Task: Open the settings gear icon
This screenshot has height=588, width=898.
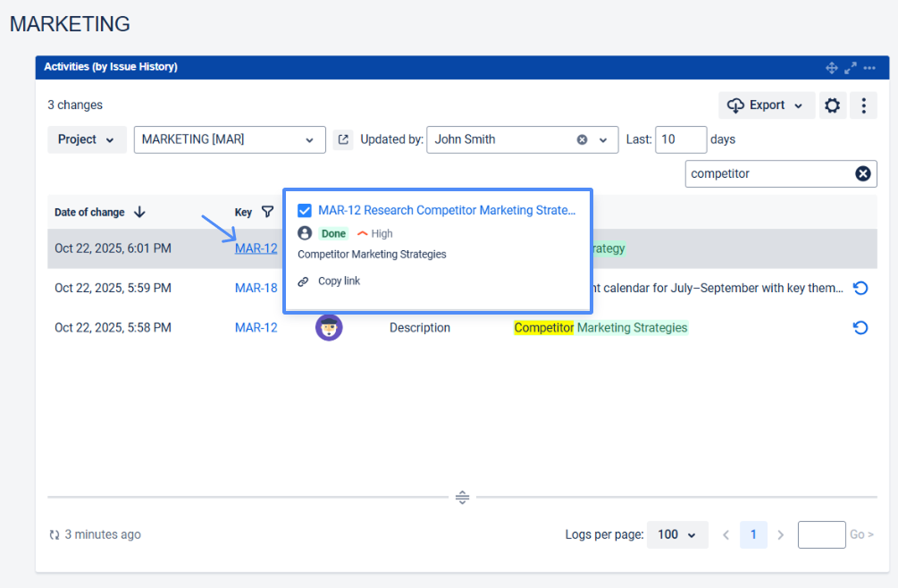Action: [x=832, y=105]
